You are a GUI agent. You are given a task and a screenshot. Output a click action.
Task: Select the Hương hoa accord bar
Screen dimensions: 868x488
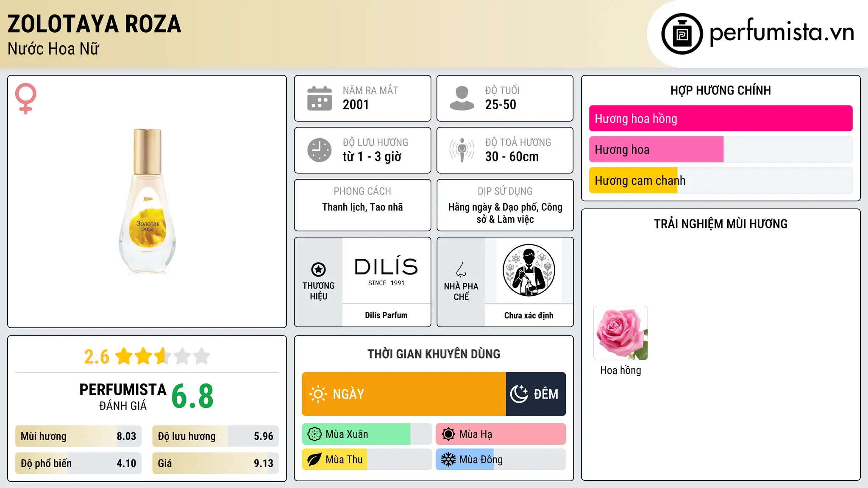[721, 150]
